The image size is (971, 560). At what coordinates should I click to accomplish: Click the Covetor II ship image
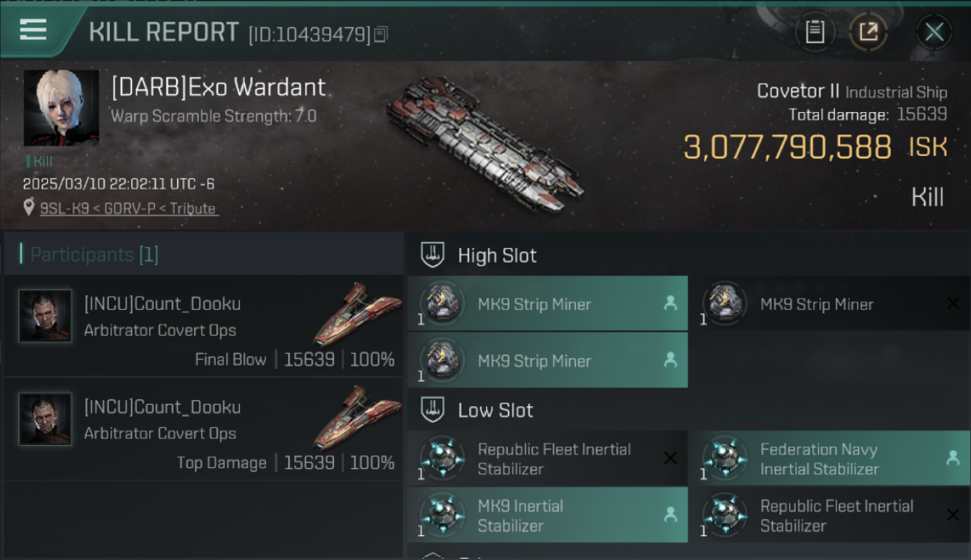point(484,142)
